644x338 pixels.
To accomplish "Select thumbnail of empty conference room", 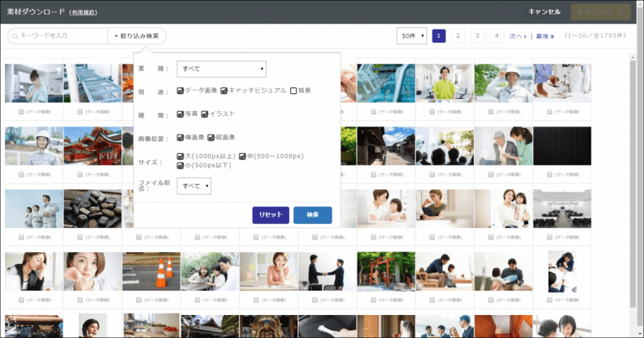I will 563,209.
